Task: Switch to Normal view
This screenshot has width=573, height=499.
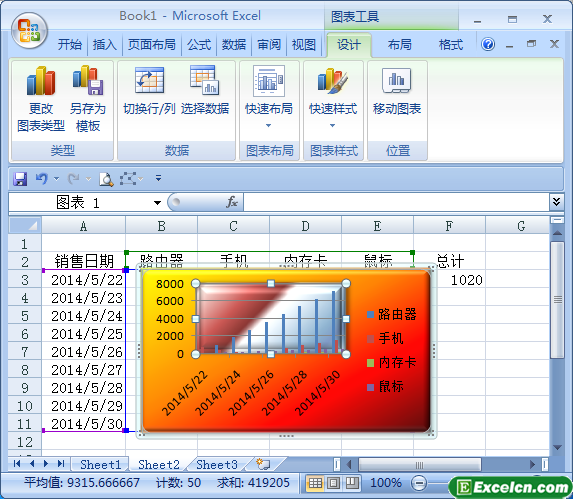Action: [x=315, y=483]
